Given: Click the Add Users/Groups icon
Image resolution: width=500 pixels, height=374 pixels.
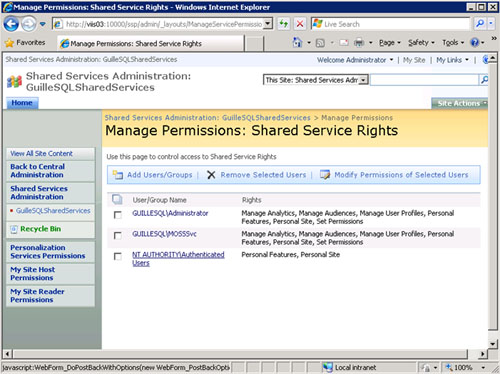Looking at the screenshot, I should tap(118, 174).
